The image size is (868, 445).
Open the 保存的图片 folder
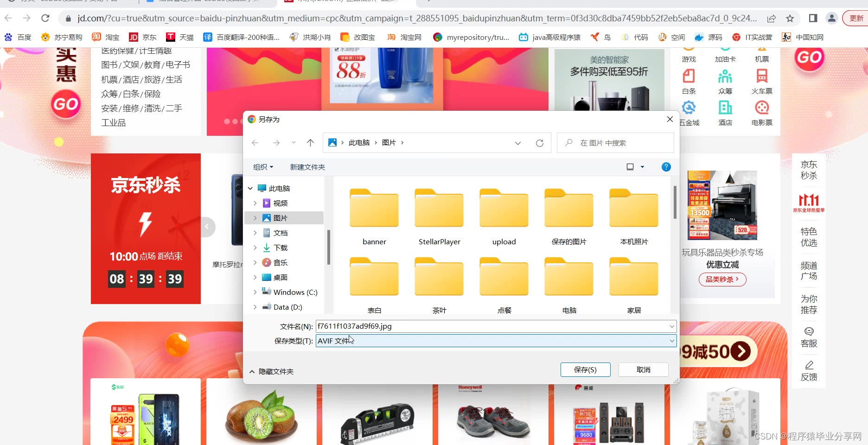(569, 217)
